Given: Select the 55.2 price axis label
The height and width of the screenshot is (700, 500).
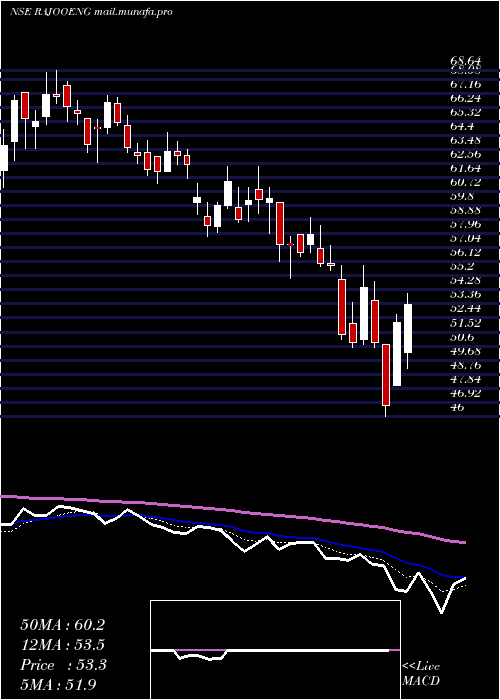Looking at the screenshot, I should click(x=462, y=267).
